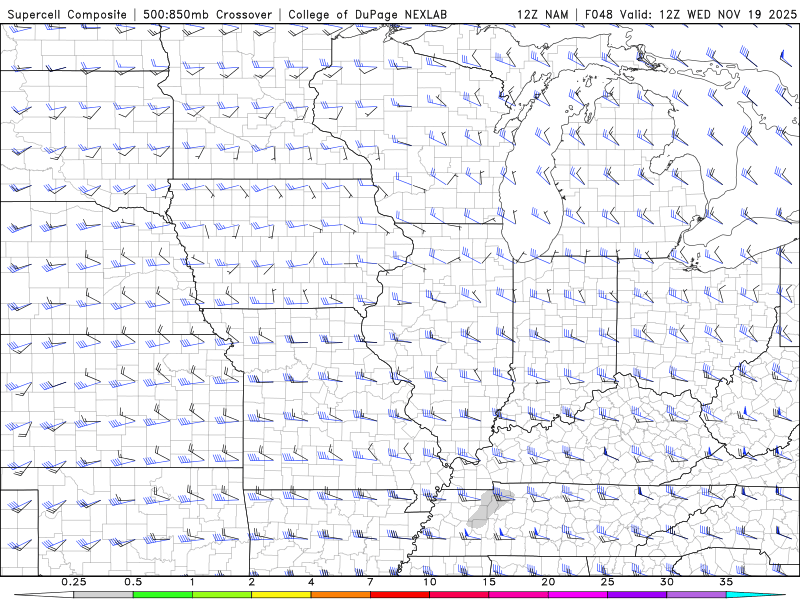Click the crimson 10–15 legend swatch
The height and width of the screenshot is (600, 800).
459,595
